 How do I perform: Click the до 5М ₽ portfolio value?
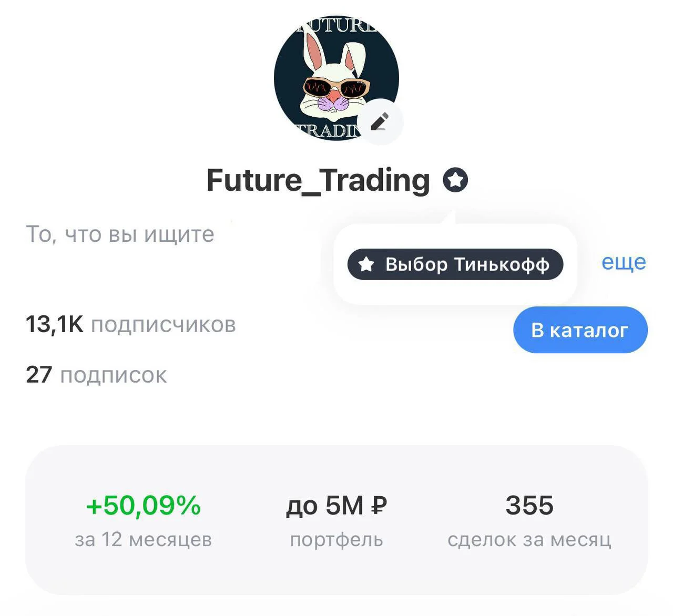click(336, 506)
